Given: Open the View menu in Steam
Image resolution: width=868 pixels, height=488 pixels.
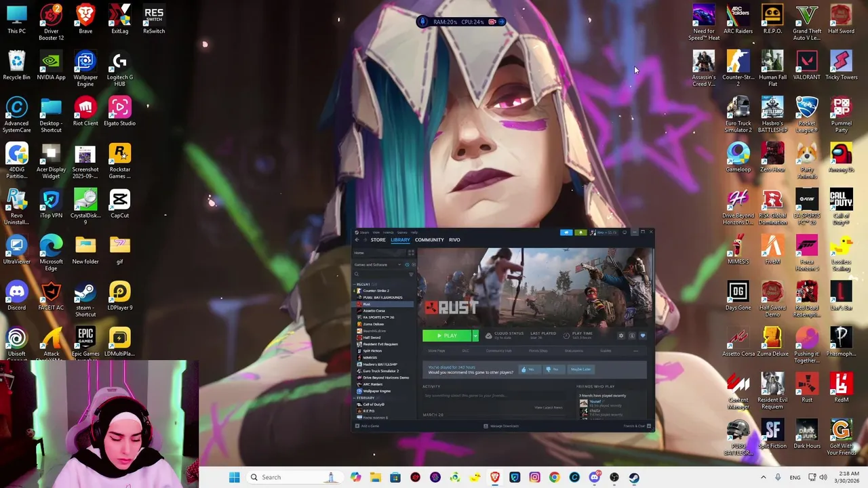Looking at the screenshot, I should 376,232.
